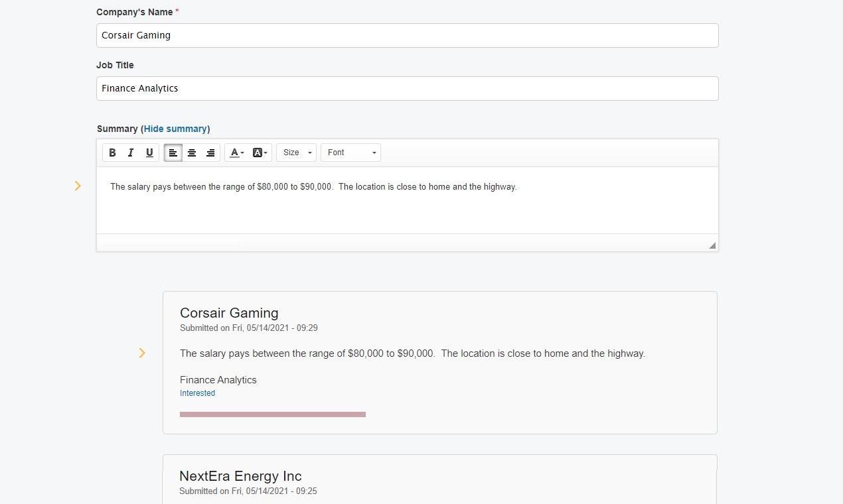Image resolution: width=843 pixels, height=504 pixels.
Task: Center align the summary text
Action: [x=192, y=153]
